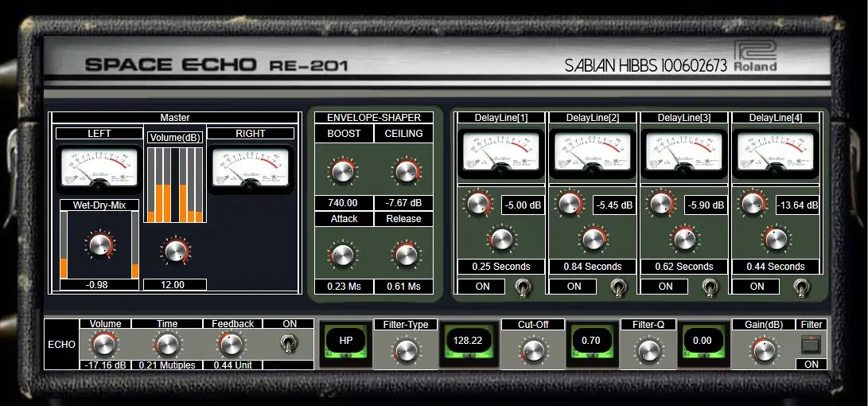Click the Envelope-Shaper BOOST knob
The image size is (868, 406).
(343, 170)
